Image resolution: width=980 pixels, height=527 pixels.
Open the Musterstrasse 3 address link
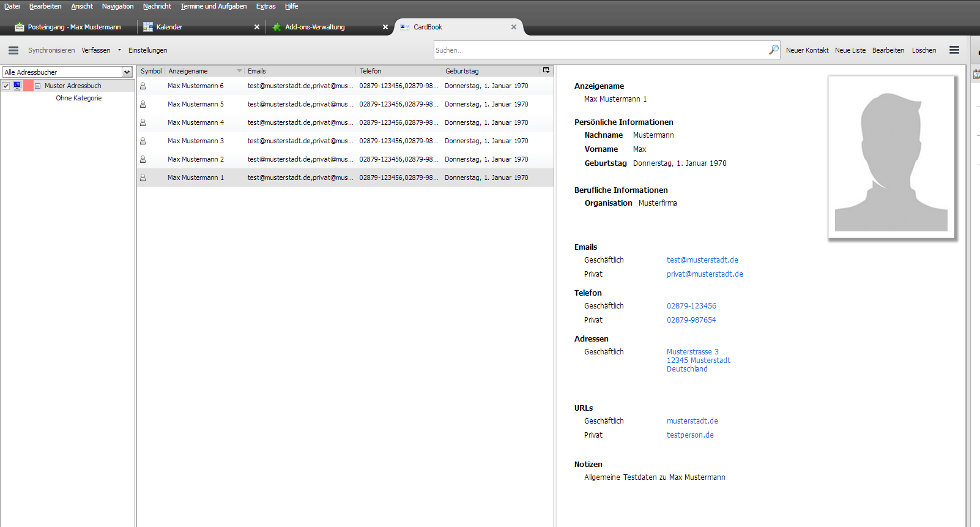699,361
